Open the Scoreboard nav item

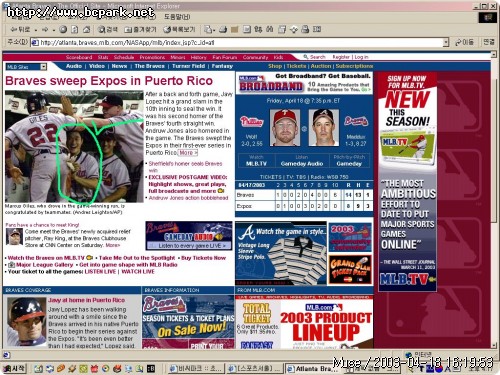[79, 57]
